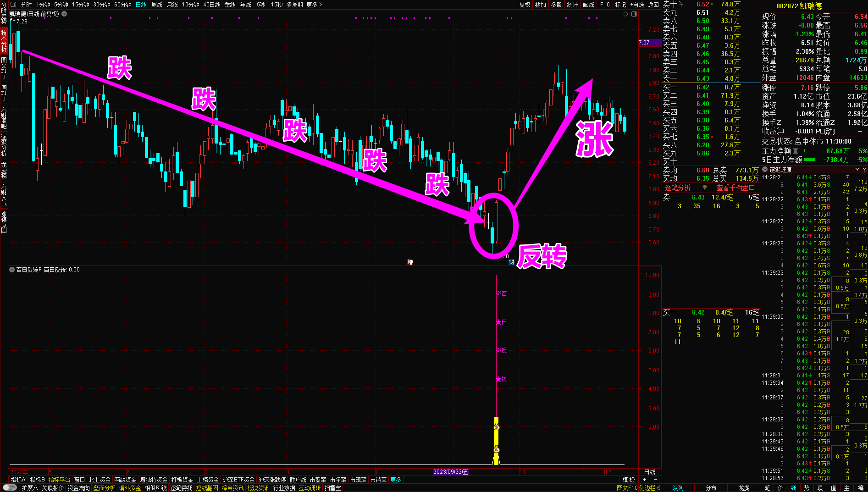Select the 两融资金 indicator
The width and height of the screenshot is (868, 492).
[125, 480]
